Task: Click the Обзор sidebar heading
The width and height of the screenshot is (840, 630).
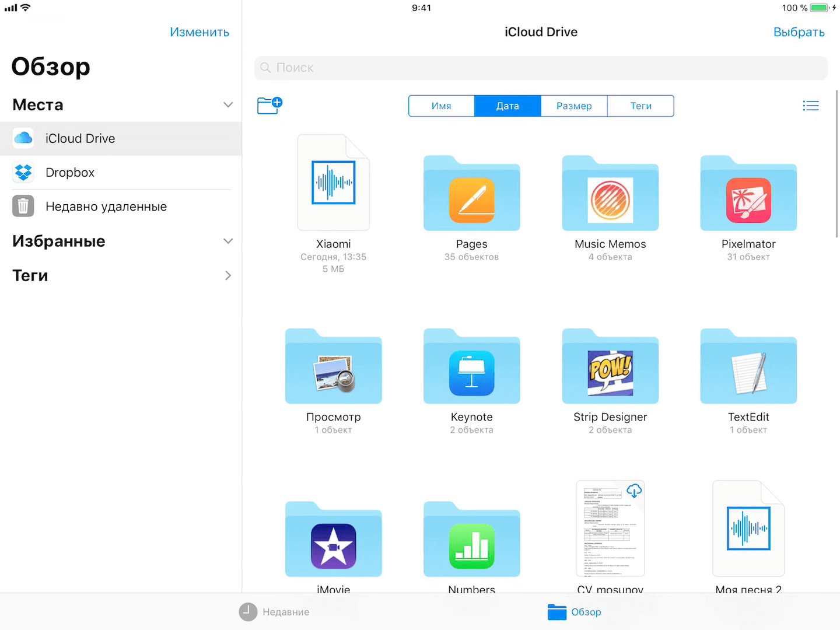Action: point(51,66)
